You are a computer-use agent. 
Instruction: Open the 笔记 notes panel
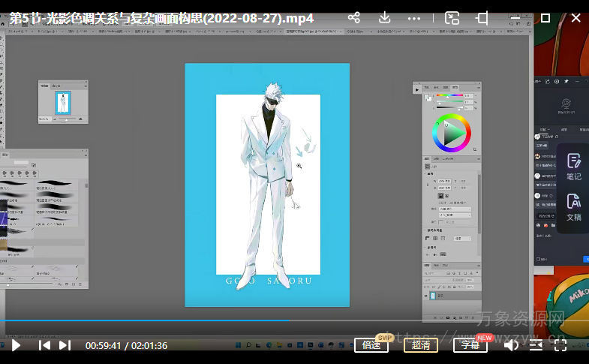click(573, 167)
